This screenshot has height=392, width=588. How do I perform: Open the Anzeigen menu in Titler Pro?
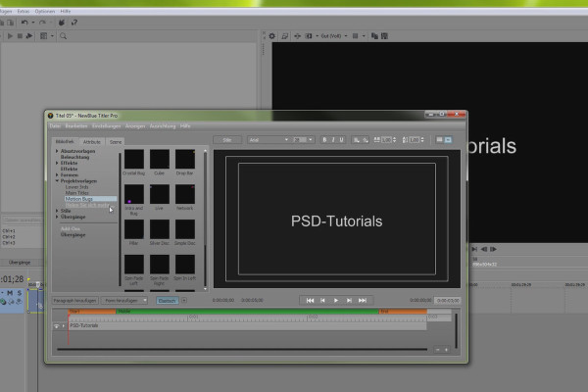pyautogui.click(x=135, y=126)
